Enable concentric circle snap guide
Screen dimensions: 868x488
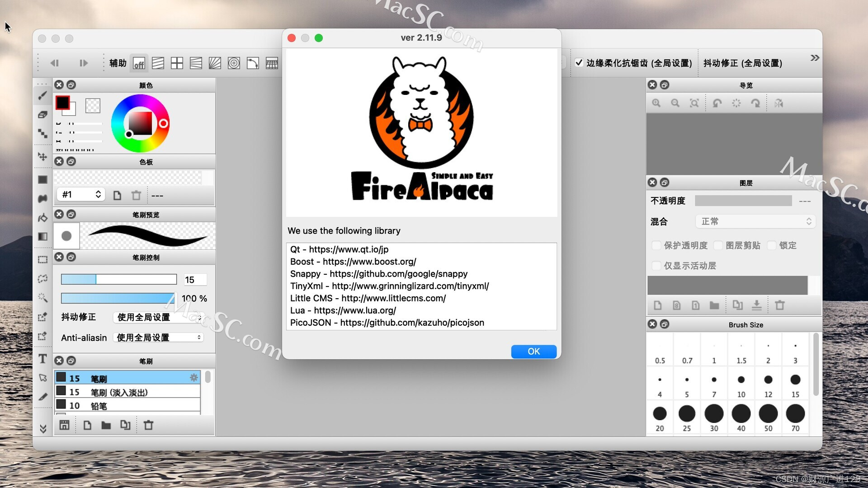[234, 63]
